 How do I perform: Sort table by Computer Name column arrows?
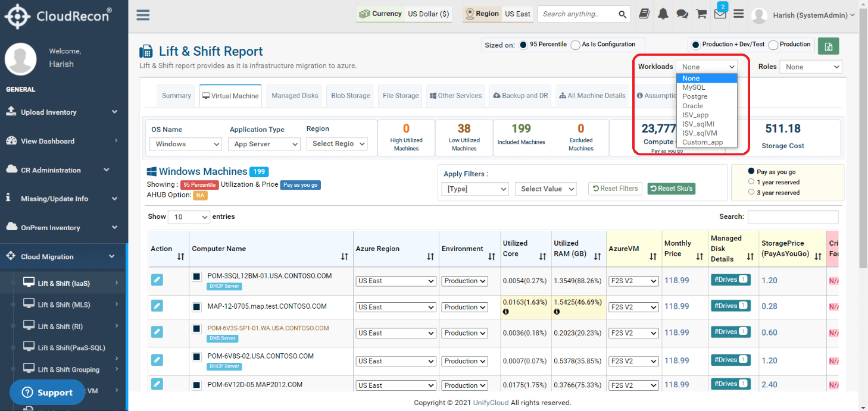pos(345,256)
